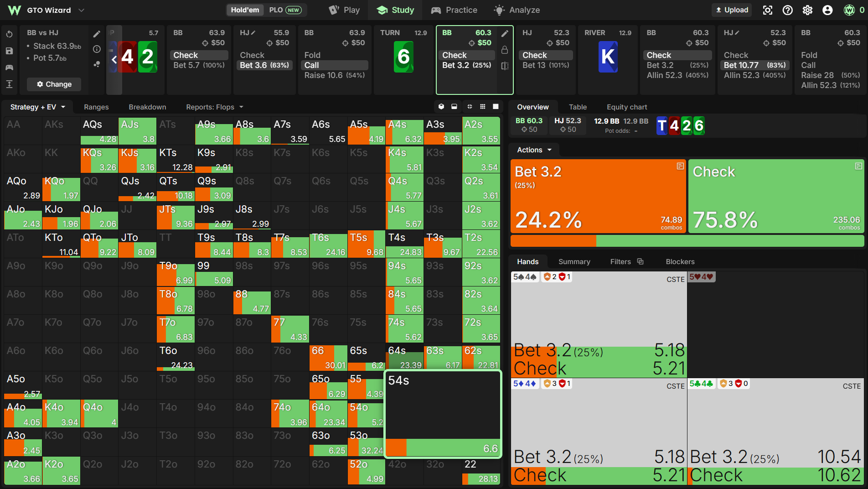
Task: Select the grid matrix view
Action: [x=482, y=107]
